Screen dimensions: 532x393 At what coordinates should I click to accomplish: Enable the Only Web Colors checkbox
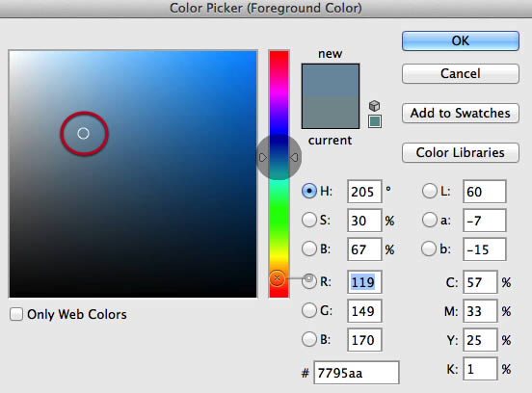[16, 314]
